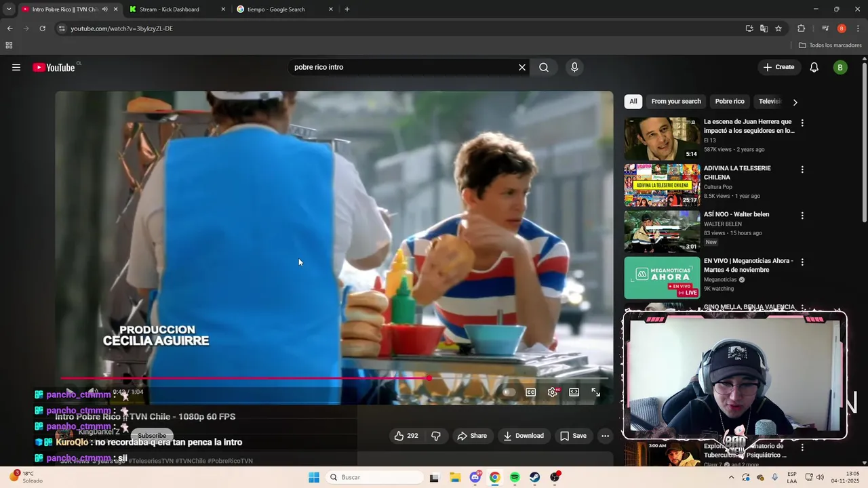
Task: Open options for La escena de Juan Herrera
Action: pos(802,123)
